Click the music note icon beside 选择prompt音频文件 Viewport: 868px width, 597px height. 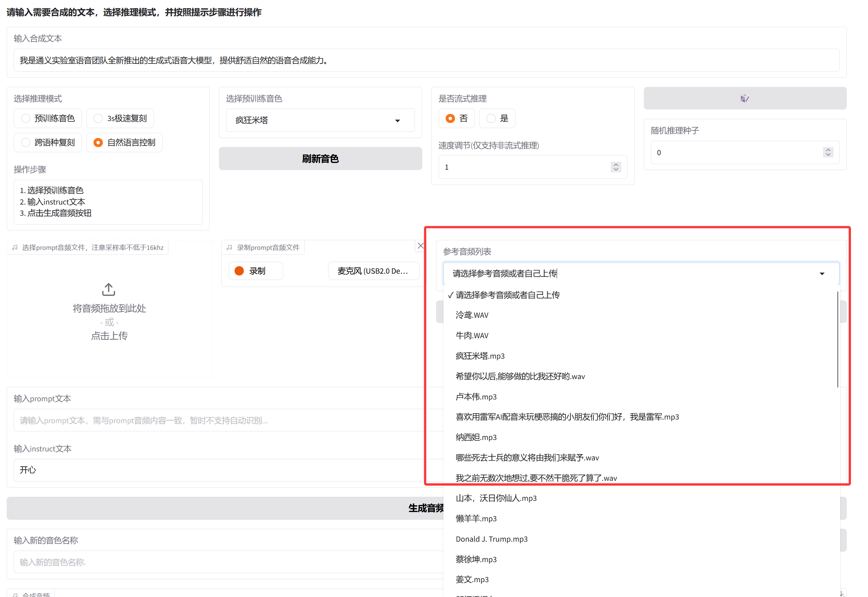pos(15,248)
